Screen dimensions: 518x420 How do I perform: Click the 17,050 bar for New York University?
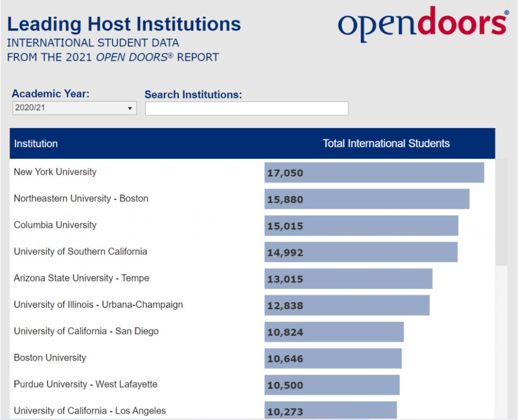coord(374,172)
